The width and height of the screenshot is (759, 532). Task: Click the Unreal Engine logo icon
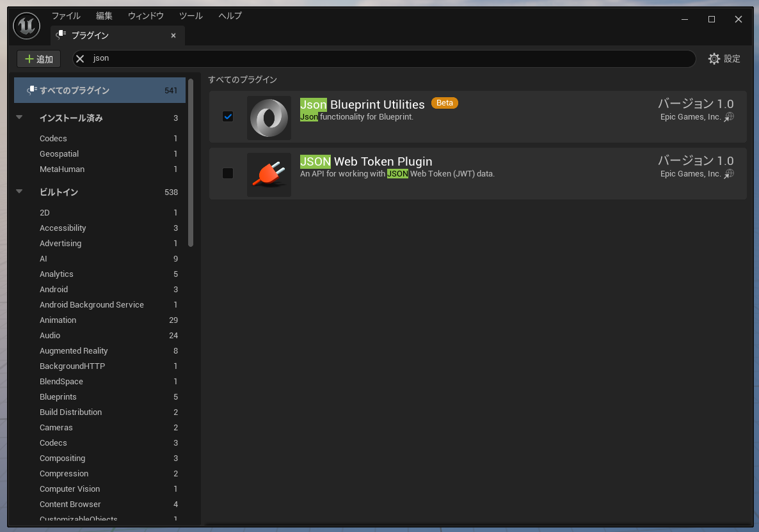(26, 26)
